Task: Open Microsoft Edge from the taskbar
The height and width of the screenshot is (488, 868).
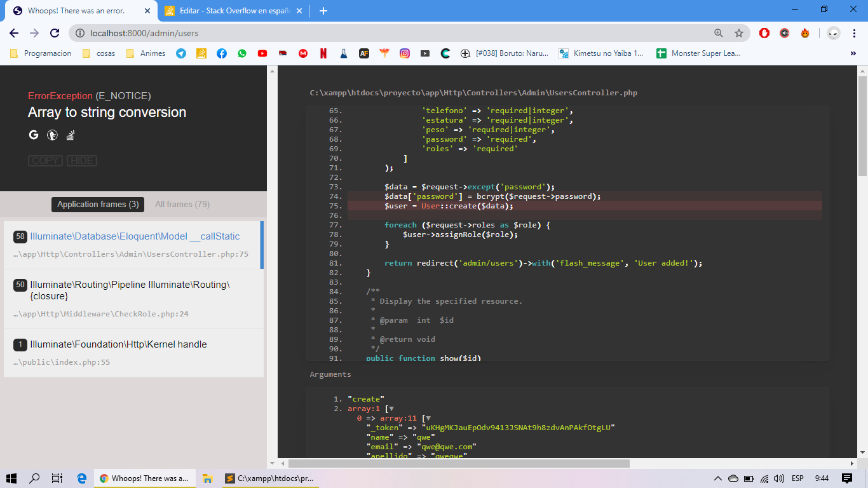Action: [x=81, y=478]
